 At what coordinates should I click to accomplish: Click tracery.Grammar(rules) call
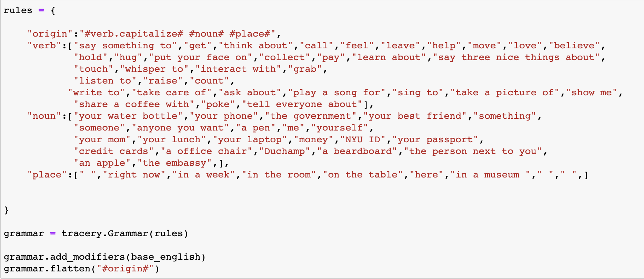pos(125,233)
